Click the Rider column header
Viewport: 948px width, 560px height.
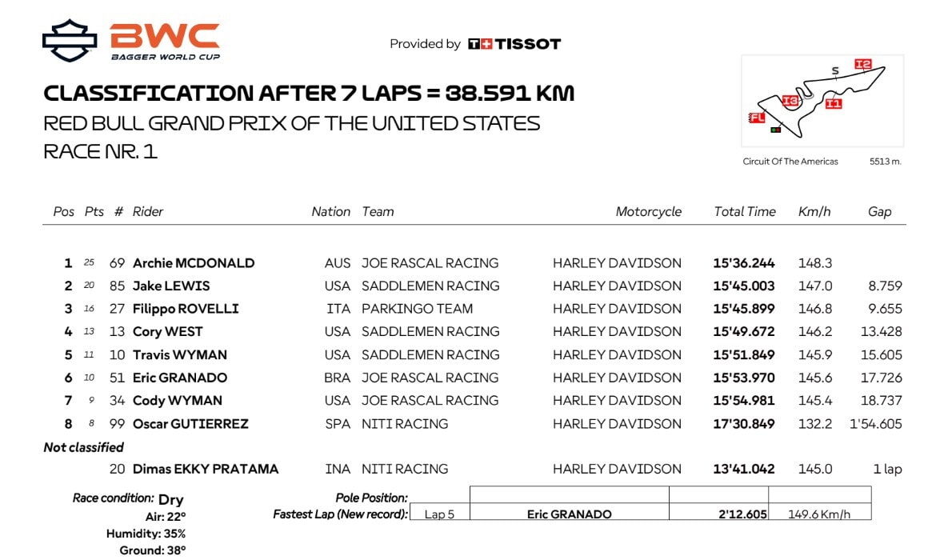pos(148,212)
